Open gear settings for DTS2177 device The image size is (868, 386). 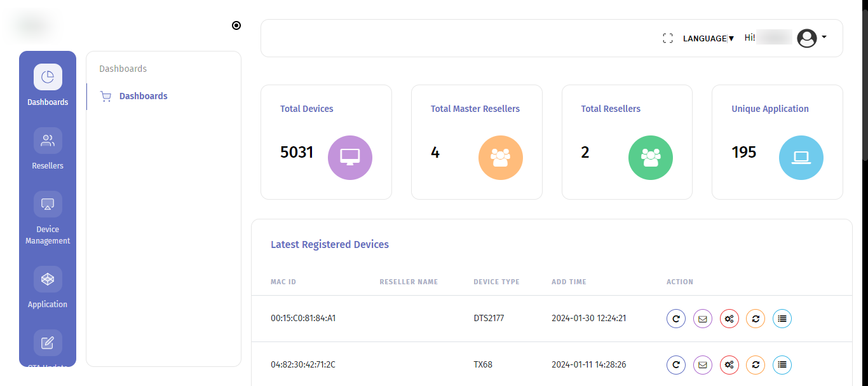(729, 319)
